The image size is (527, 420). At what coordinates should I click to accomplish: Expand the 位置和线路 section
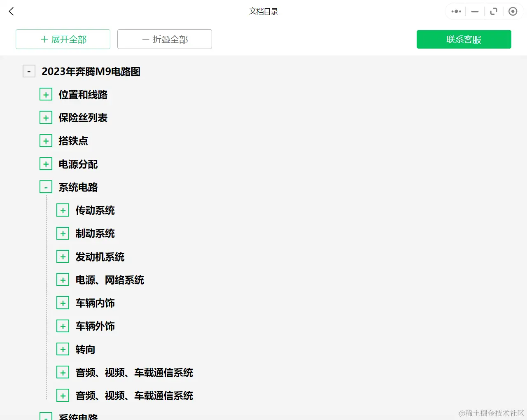(x=46, y=94)
